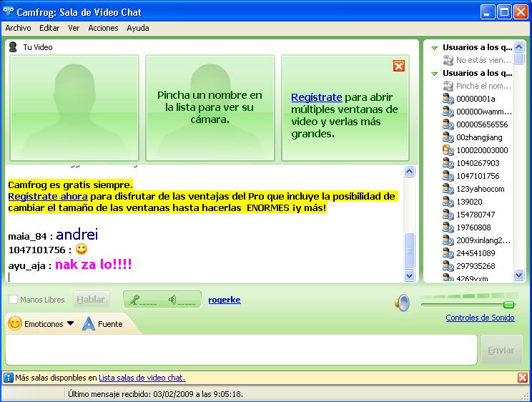
Task: Click the user icon next to 000000wamm
Action: click(448, 112)
